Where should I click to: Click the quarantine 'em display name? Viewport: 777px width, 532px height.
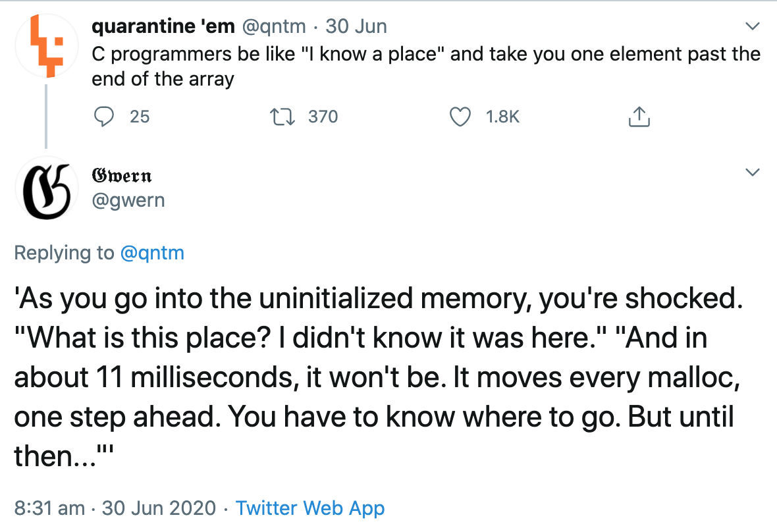click(163, 26)
